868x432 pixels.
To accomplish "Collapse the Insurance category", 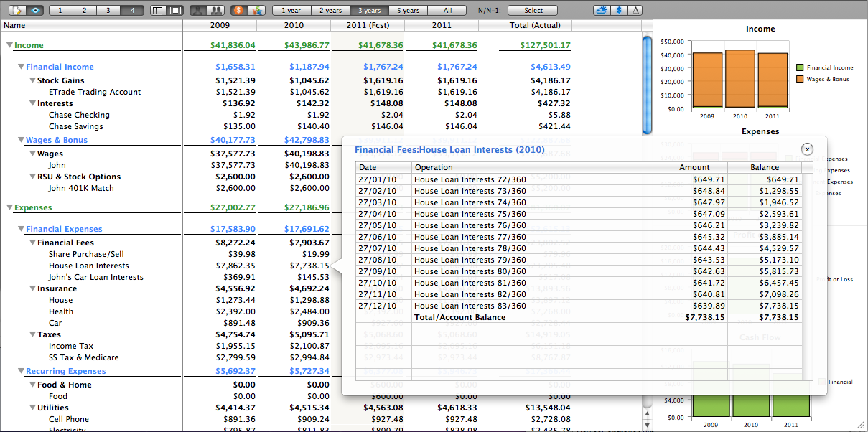I will tap(33, 288).
